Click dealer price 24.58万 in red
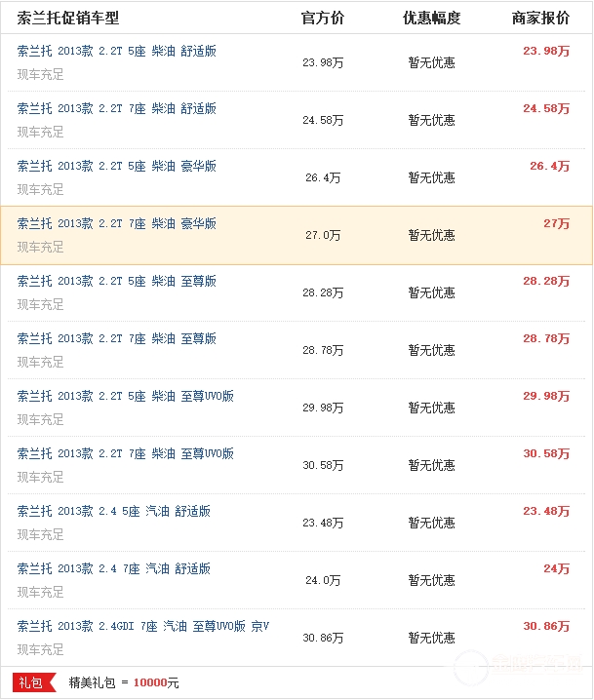Image resolution: width=594 pixels, height=700 pixels. (x=546, y=108)
